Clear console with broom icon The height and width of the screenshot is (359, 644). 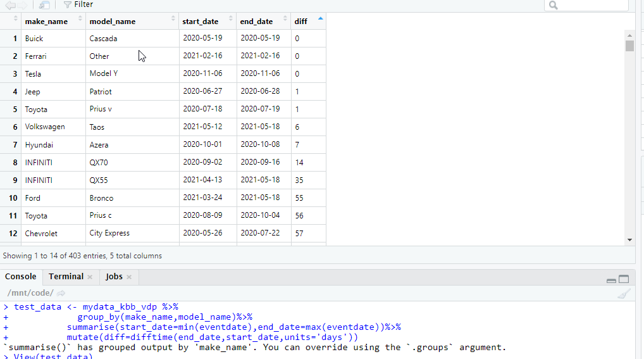[x=624, y=294]
